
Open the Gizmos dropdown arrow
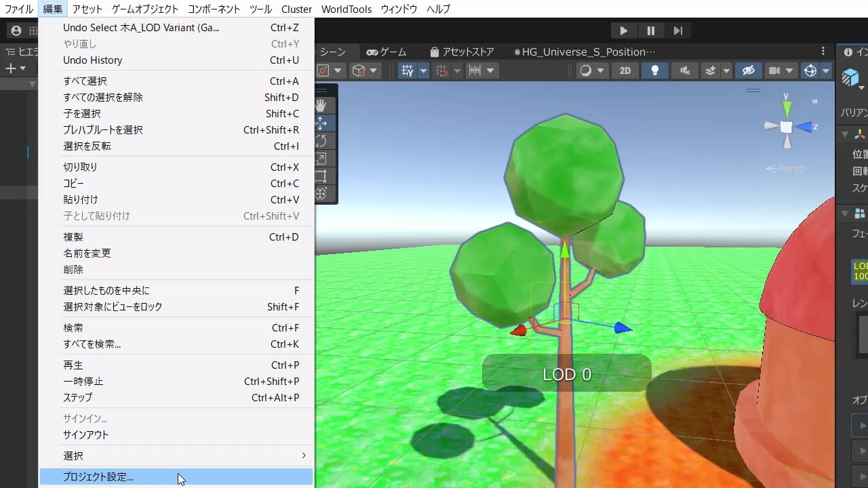pyautogui.click(x=826, y=70)
